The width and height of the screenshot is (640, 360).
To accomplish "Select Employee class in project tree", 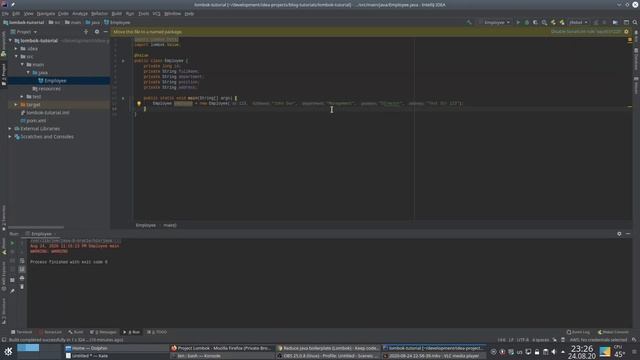I will tap(55, 81).
